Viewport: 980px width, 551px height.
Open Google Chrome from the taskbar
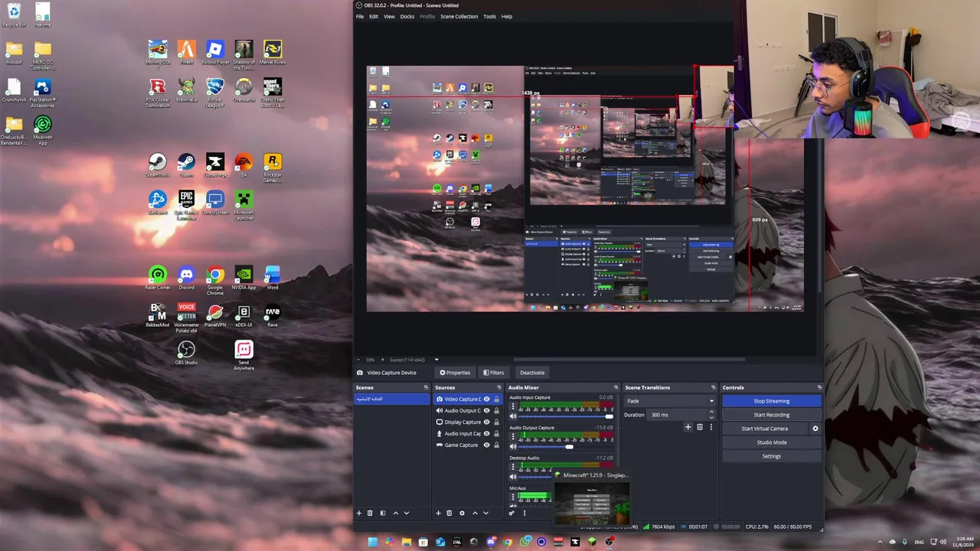coord(508,542)
